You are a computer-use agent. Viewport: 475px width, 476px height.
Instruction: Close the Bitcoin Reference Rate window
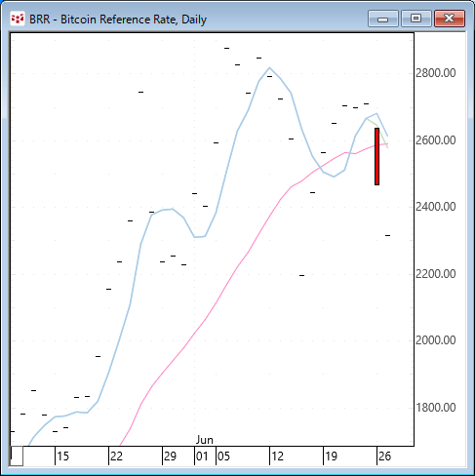[450, 19]
